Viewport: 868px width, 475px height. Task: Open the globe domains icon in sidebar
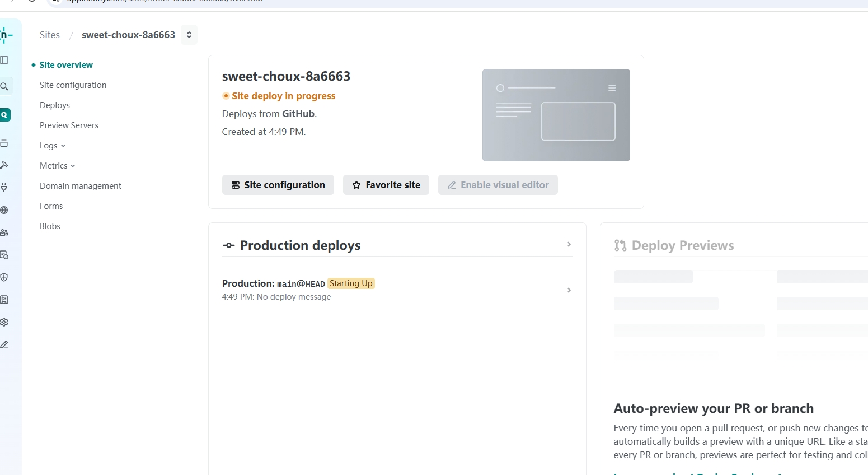coord(4,210)
